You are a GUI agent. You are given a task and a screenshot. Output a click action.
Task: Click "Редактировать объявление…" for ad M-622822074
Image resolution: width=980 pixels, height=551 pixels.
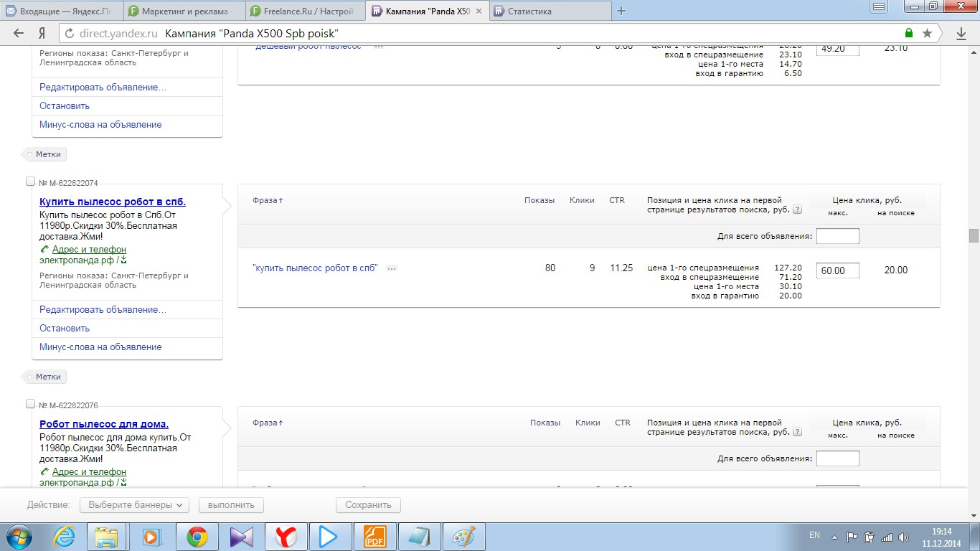103,310
